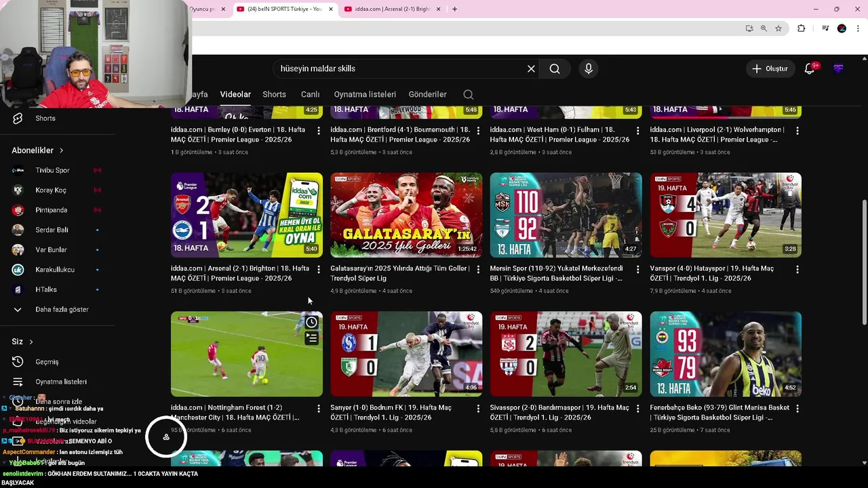Expand the Abonelikler section chevron
868x488 pixels.
click(61, 150)
